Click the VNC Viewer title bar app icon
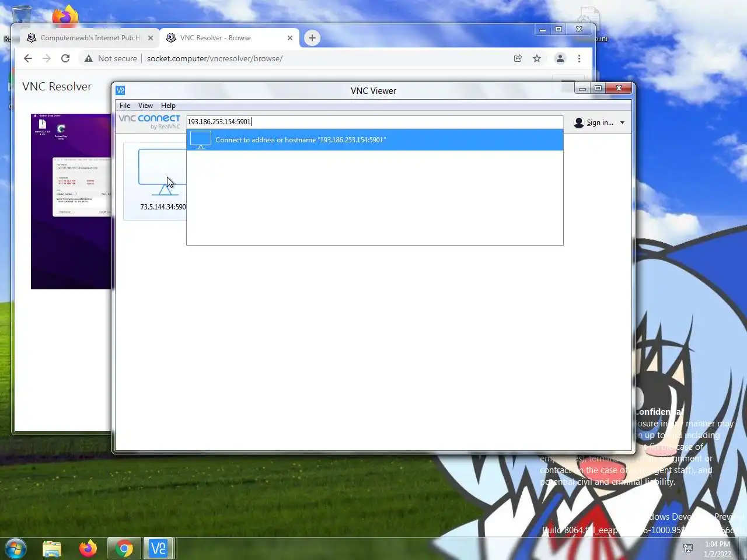Viewport: 747px width, 560px height. pos(120,90)
